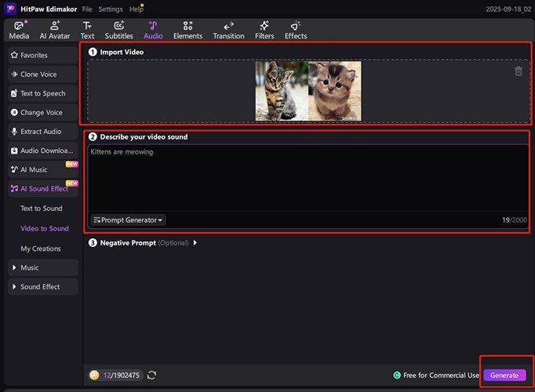Viewport: 535px width, 392px height.
Task: Open the Subtitles tool
Action: pos(119,26)
